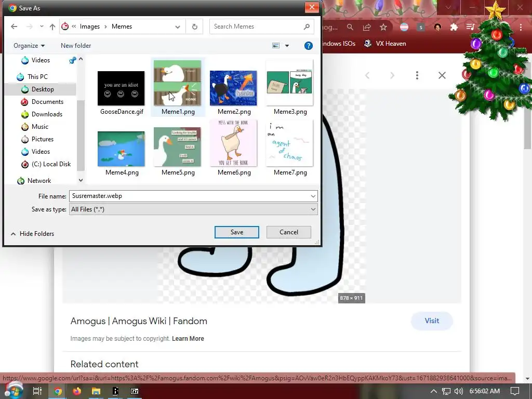Show previous image in Google preview
This screenshot has width=532, height=399.
pos(367,75)
